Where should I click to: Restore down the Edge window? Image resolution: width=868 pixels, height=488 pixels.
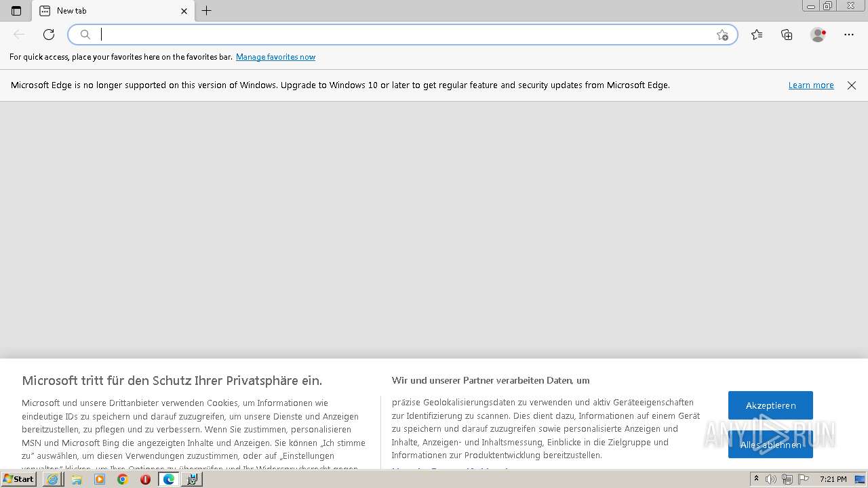(828, 6)
